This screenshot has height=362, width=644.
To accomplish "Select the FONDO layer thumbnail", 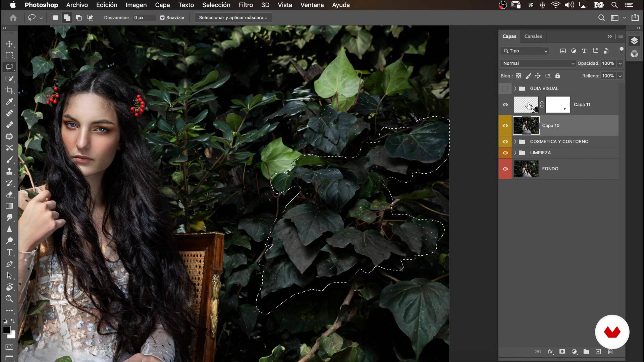I will (x=526, y=169).
